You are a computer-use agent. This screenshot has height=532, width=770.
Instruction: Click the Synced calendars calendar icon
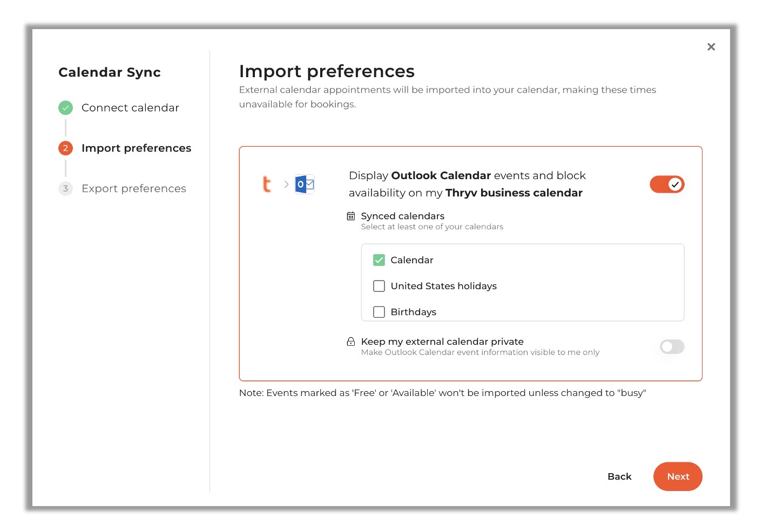point(351,216)
